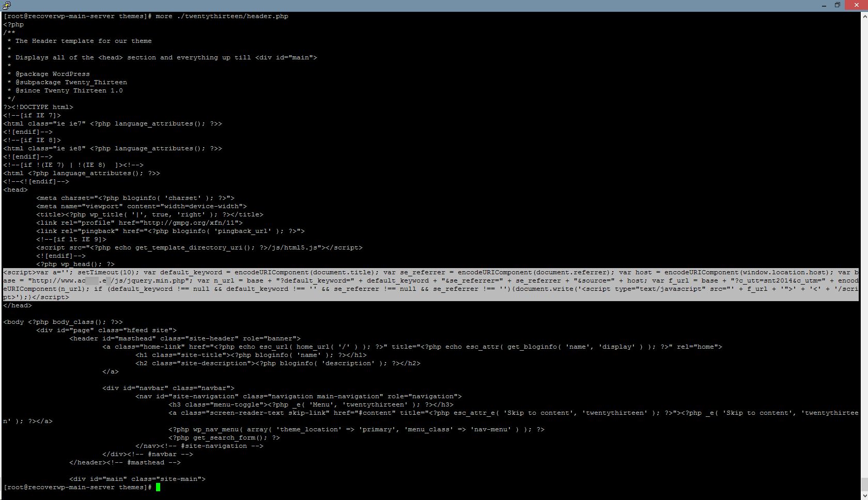This screenshot has width=868, height=500.
Task: Click the green terminal cursor block
Action: [x=158, y=487]
